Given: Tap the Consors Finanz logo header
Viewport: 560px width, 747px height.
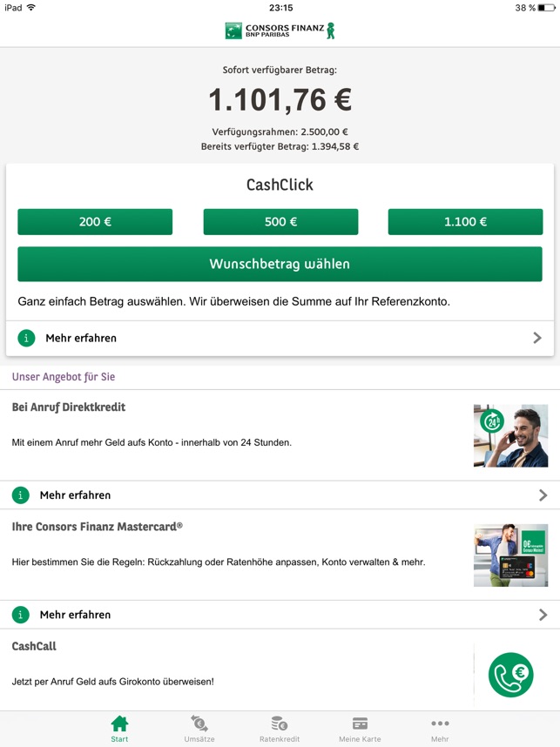Looking at the screenshot, I should point(280,30).
